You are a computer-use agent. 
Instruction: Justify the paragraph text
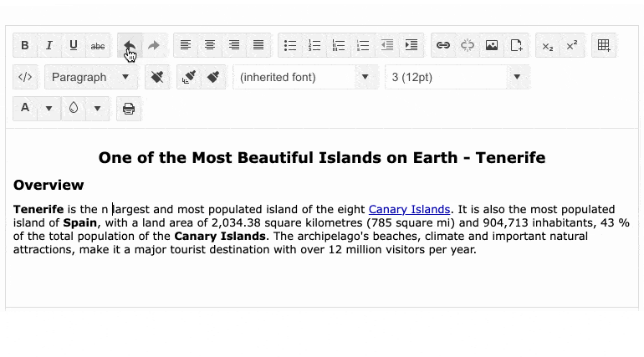coord(258,45)
